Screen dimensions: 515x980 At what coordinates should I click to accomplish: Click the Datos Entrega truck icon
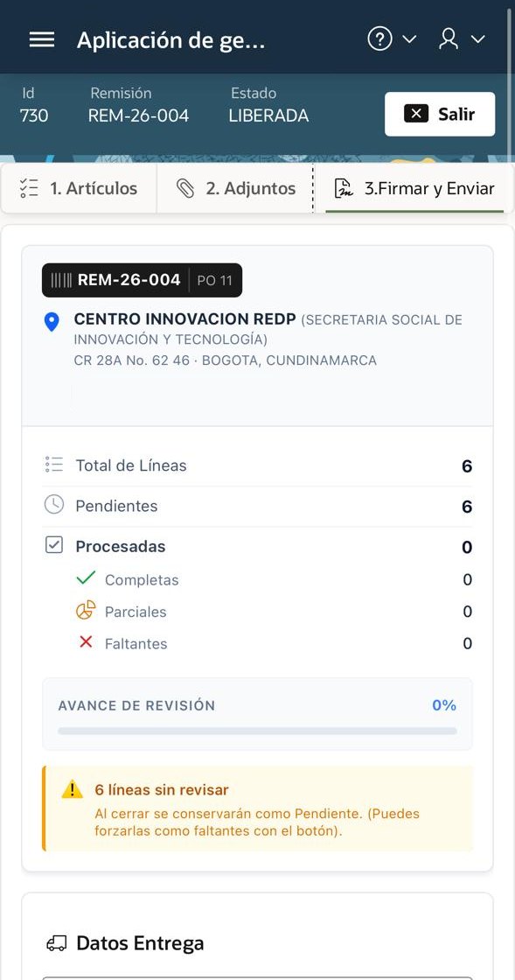pyautogui.click(x=56, y=944)
